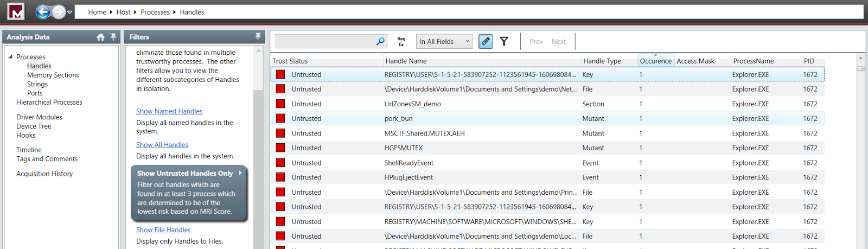The image size is (868, 249).
Task: Click red trust swatch in pork_bun row
Action: tap(280, 118)
